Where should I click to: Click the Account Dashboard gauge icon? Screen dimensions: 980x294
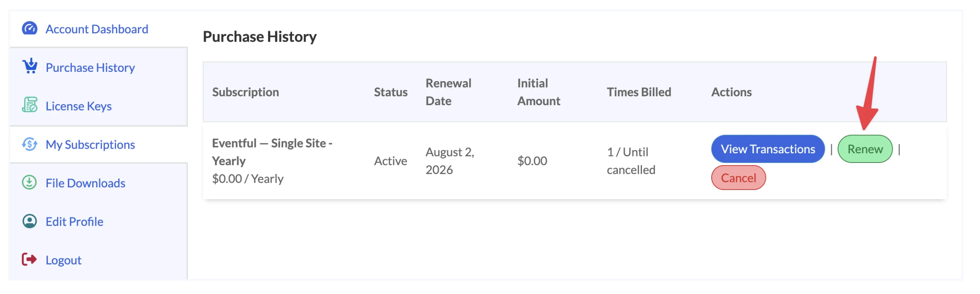tap(29, 29)
